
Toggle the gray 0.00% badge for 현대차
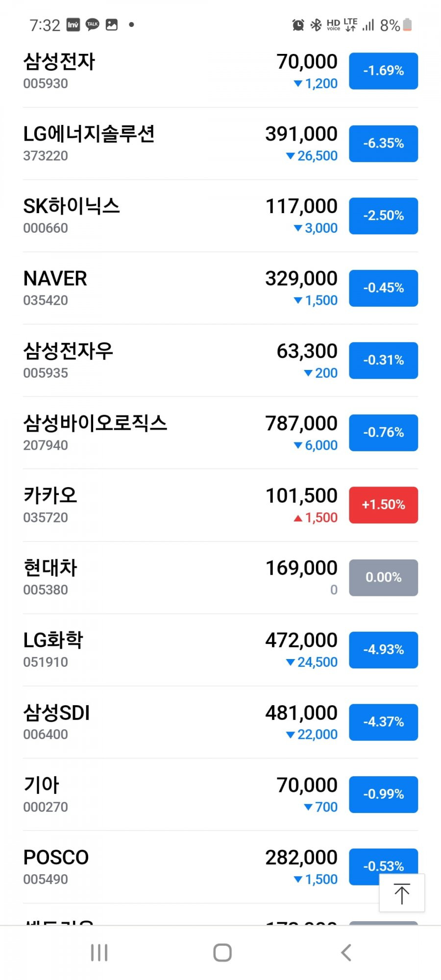pyautogui.click(x=383, y=578)
